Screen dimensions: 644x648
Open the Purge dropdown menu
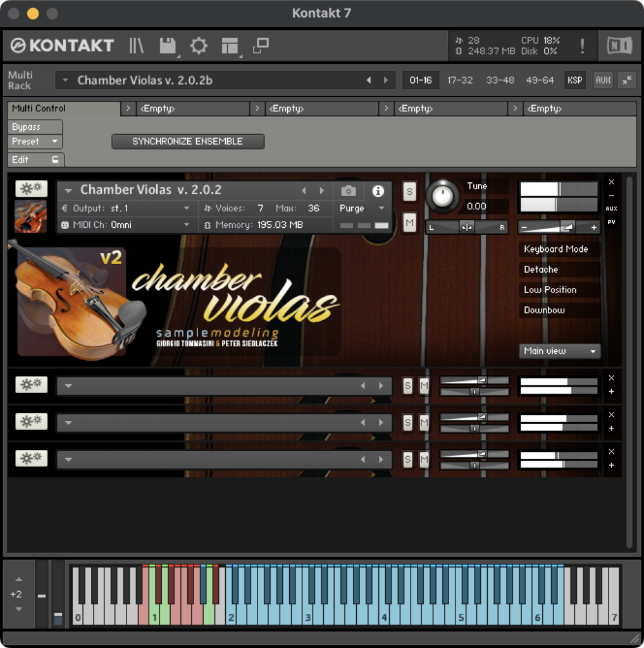point(362,208)
